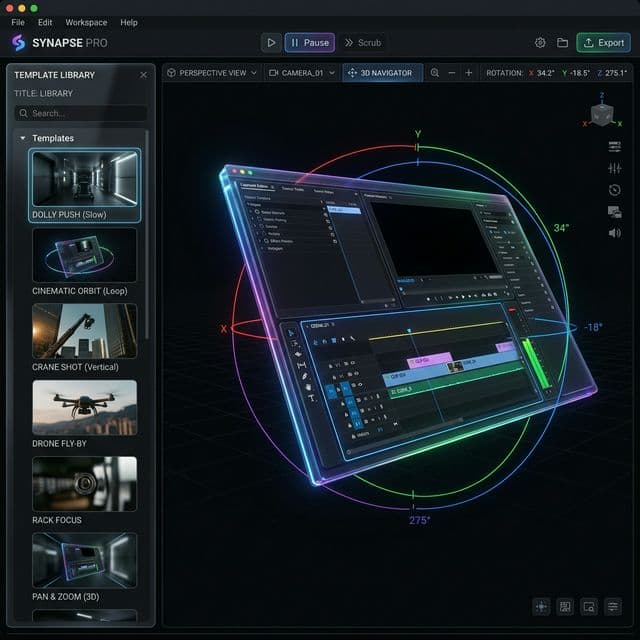Open the mixer sliders icon in viewport sidebar
Screen dimensions: 640x640
pos(615,168)
